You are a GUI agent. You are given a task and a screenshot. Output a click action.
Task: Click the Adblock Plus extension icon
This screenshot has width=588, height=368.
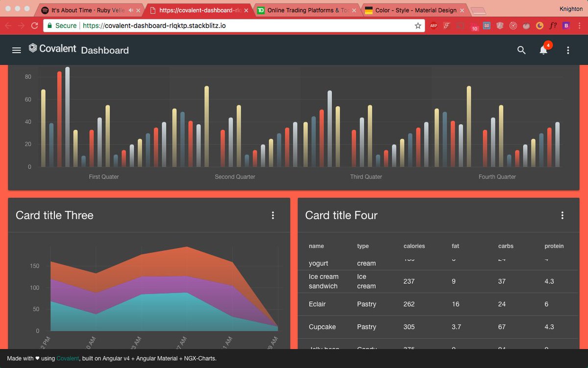point(433,26)
